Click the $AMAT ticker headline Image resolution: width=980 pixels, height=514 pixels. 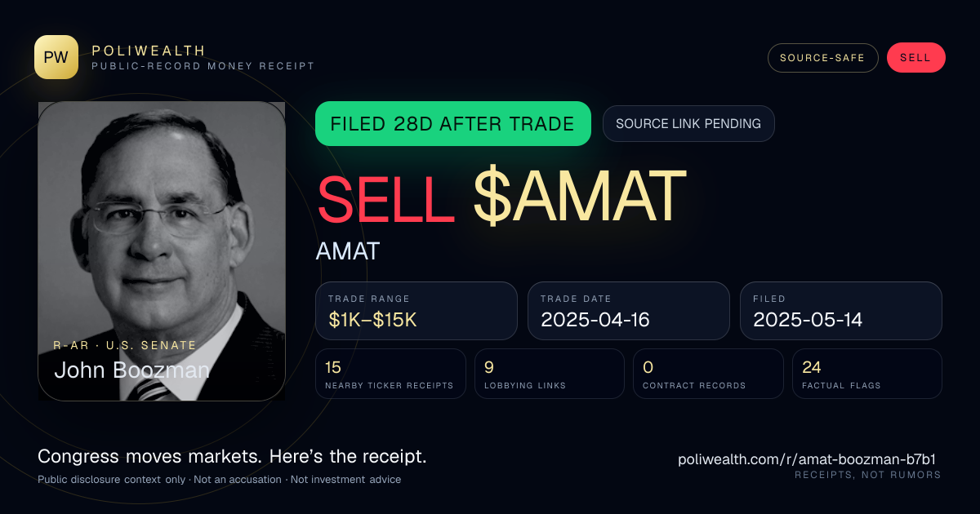tap(579, 197)
